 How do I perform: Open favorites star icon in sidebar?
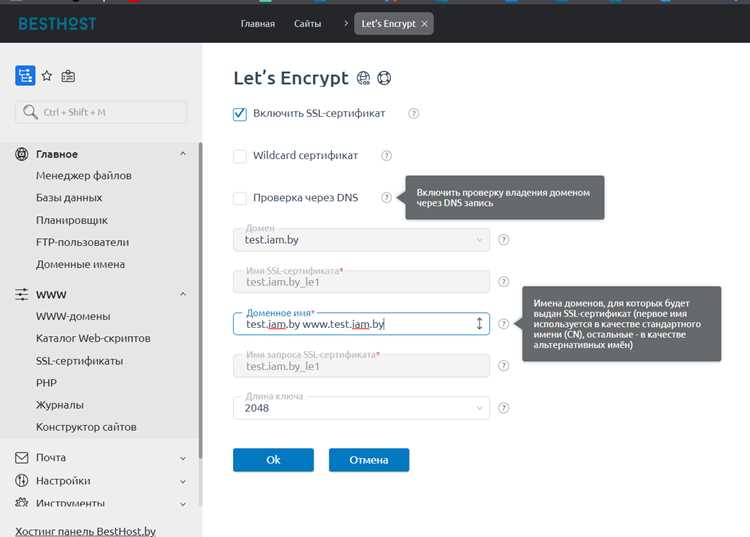(x=46, y=76)
